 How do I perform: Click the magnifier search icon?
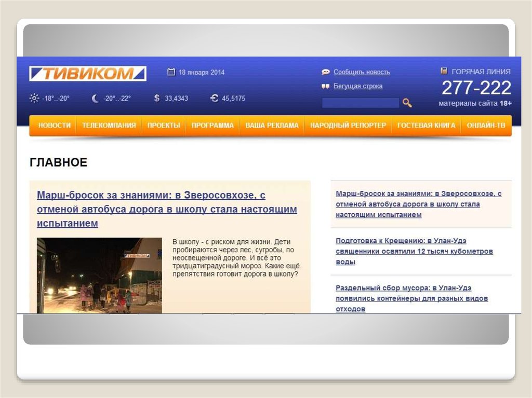coord(407,103)
